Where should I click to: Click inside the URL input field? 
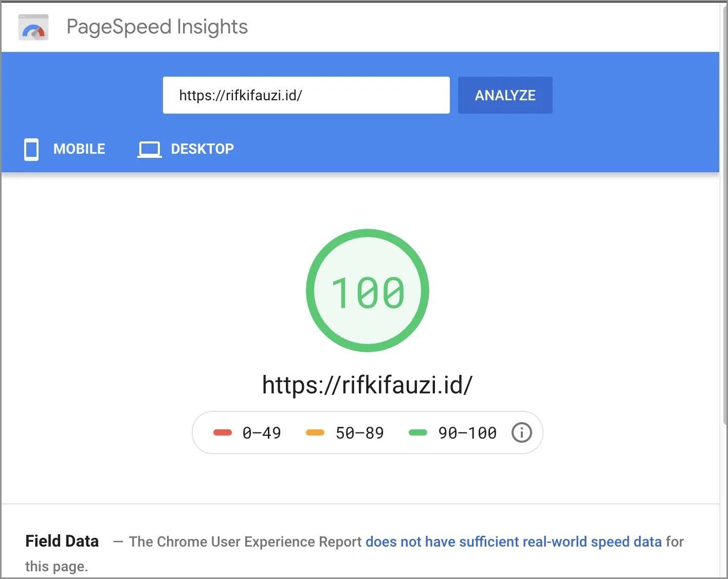point(306,95)
